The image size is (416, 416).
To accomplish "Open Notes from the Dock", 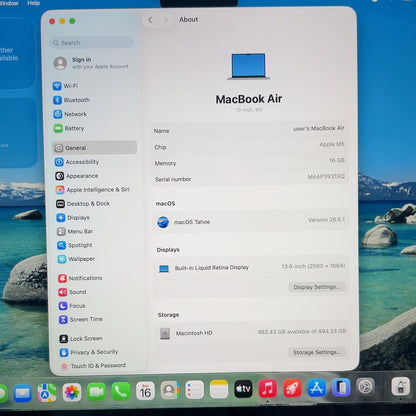I will click(219, 389).
